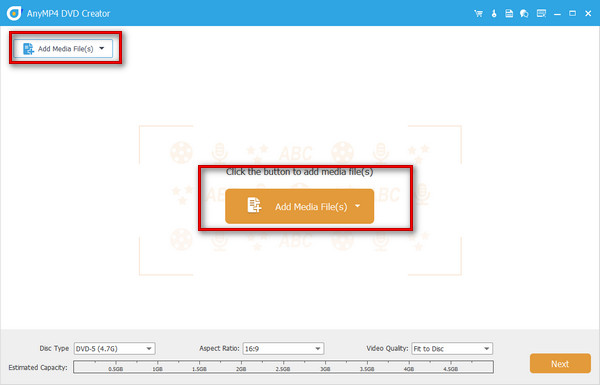Expand the arrow on orange Add Media File(s)
Viewport: 600px width, 385px height.
pyautogui.click(x=357, y=206)
